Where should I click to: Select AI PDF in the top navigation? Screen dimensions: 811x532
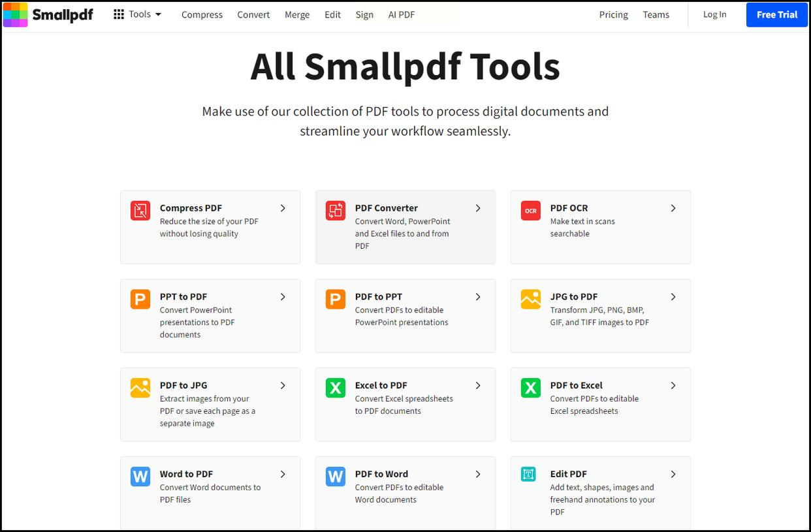tap(402, 14)
